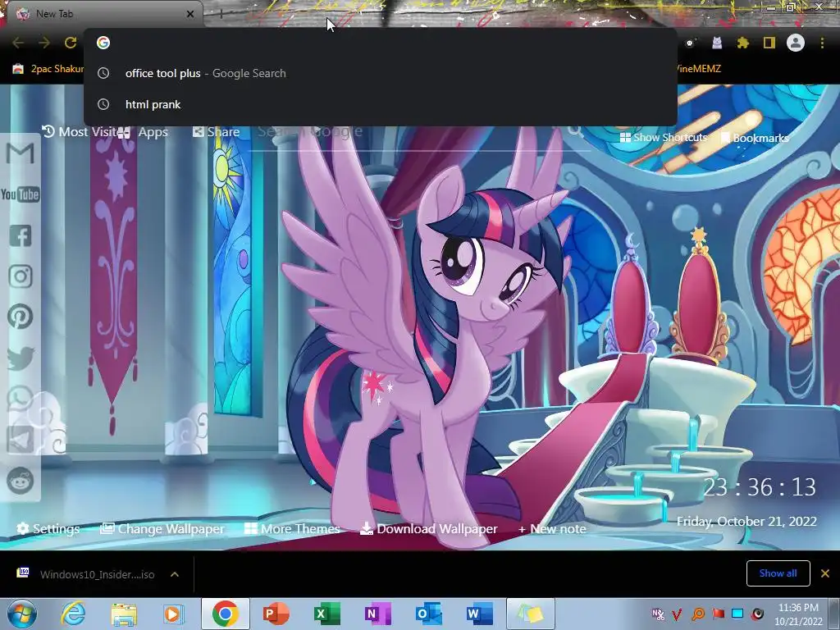Screen dimensions: 840x630
Task: Toggle the Chrome side panel
Action: [x=769, y=43]
